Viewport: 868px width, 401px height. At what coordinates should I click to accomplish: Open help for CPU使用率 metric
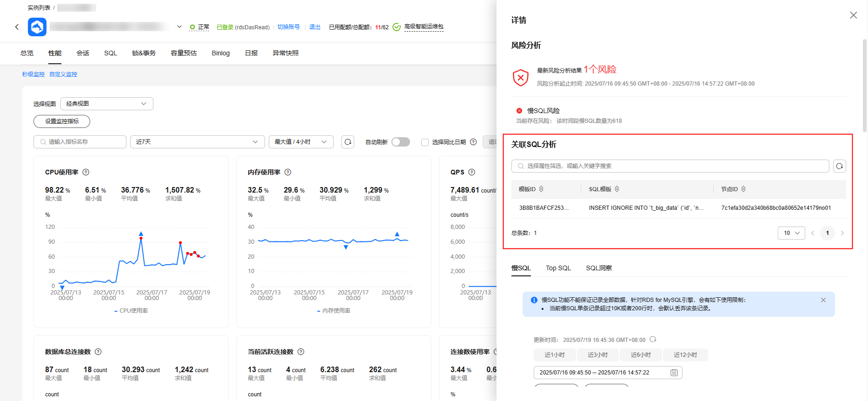[86, 172]
